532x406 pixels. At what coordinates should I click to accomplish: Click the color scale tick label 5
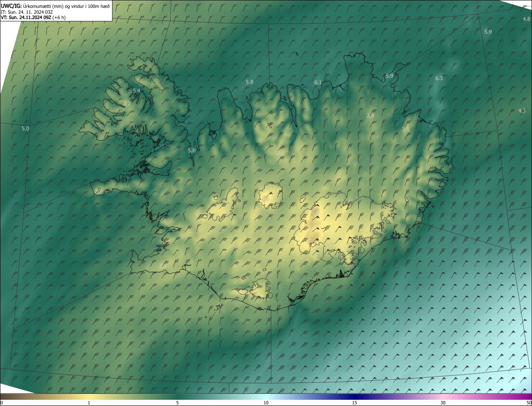pos(177,403)
